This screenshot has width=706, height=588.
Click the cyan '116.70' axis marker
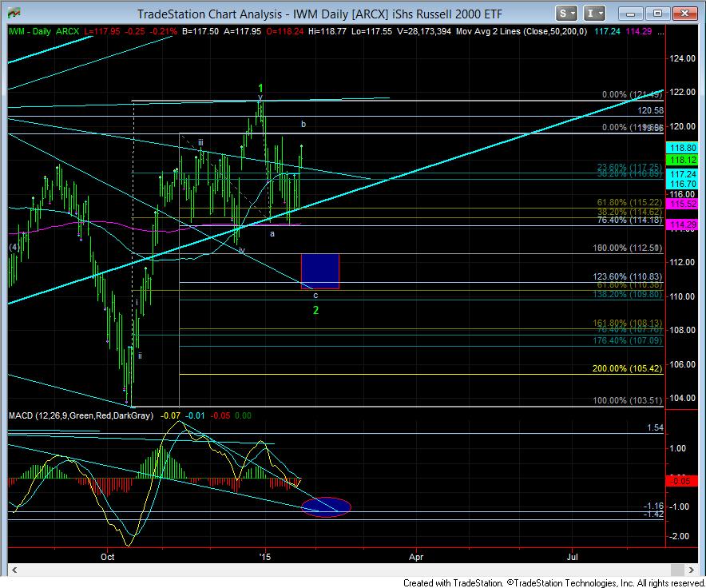pos(683,184)
